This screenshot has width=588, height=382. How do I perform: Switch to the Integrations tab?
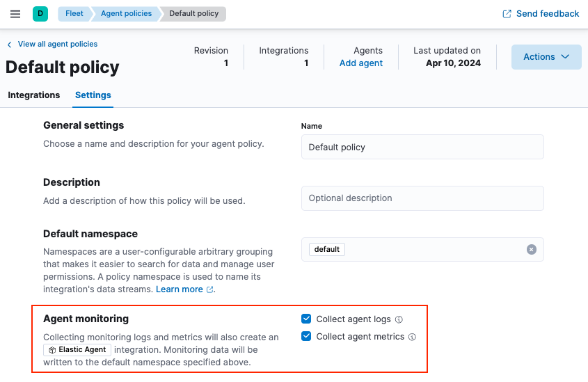click(34, 95)
